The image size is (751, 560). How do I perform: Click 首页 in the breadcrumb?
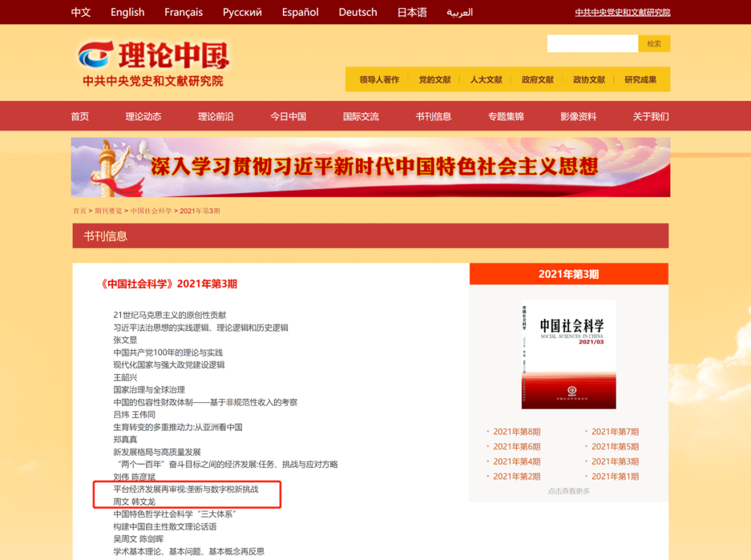tap(79, 211)
